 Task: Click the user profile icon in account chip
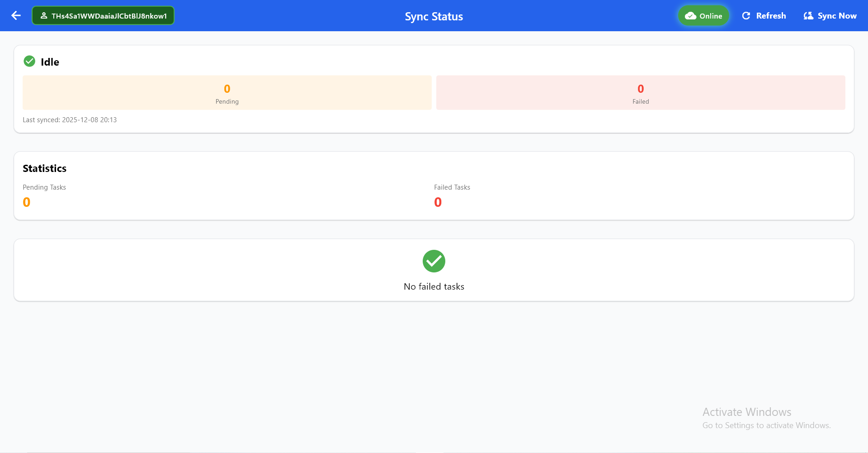coord(44,16)
